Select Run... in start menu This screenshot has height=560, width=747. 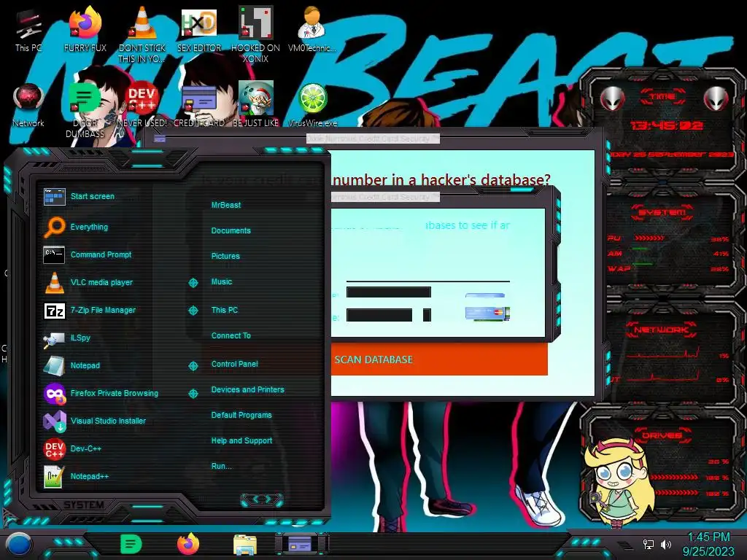[222, 466]
